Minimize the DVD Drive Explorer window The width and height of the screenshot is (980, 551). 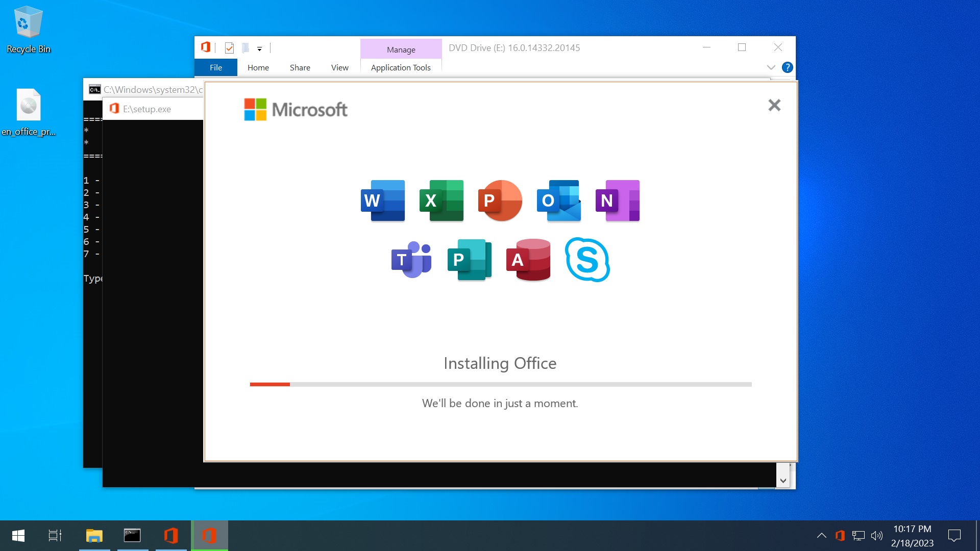pyautogui.click(x=707, y=47)
